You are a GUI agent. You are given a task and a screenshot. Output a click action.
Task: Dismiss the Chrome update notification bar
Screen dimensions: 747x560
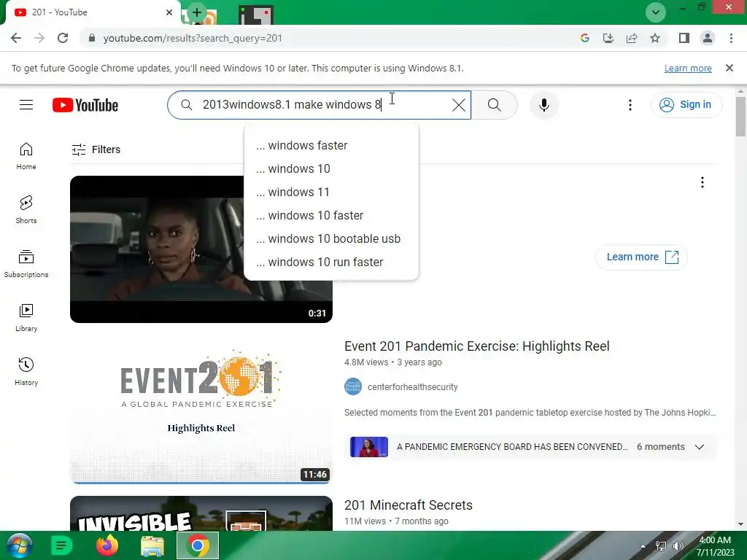(x=729, y=68)
